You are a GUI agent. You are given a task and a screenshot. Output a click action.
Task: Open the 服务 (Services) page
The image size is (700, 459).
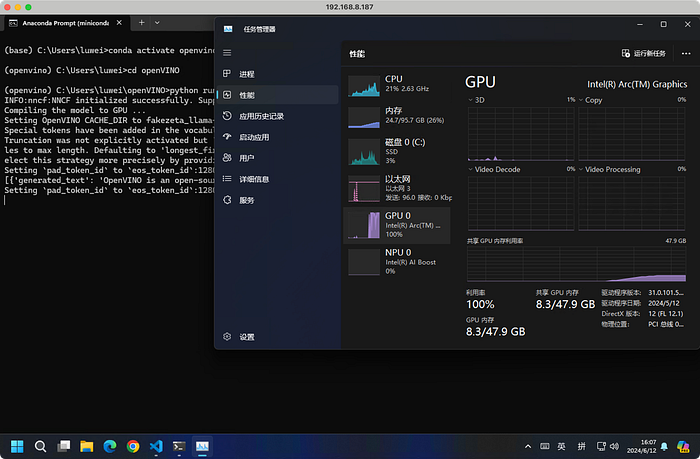277,200
